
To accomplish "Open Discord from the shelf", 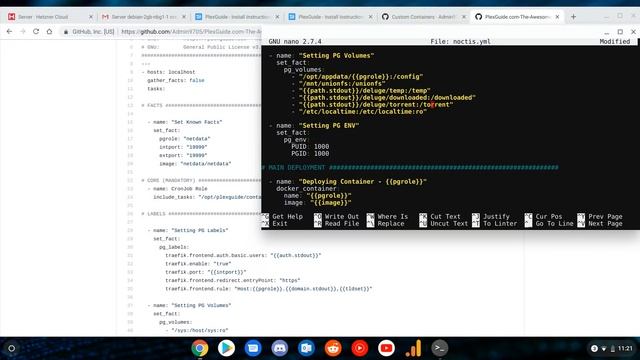I will pos(280,348).
